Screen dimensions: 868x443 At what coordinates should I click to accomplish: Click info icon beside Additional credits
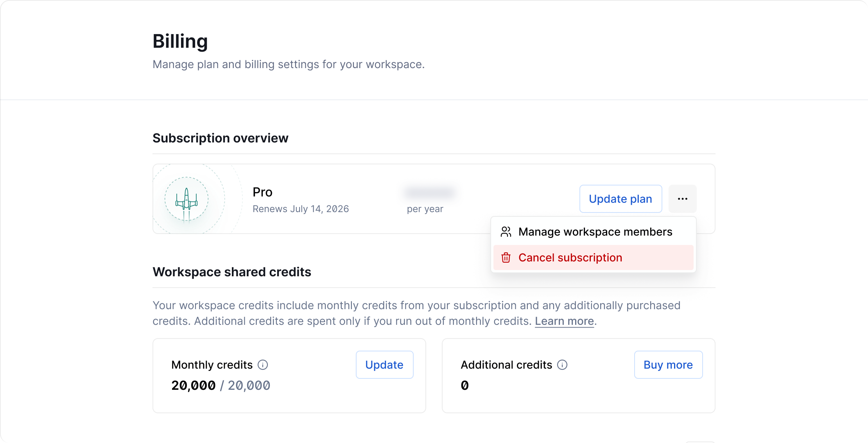click(x=562, y=365)
